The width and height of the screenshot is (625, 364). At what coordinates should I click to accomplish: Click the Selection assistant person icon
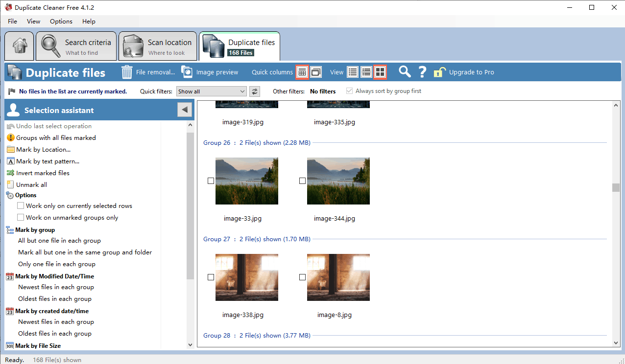tap(13, 110)
